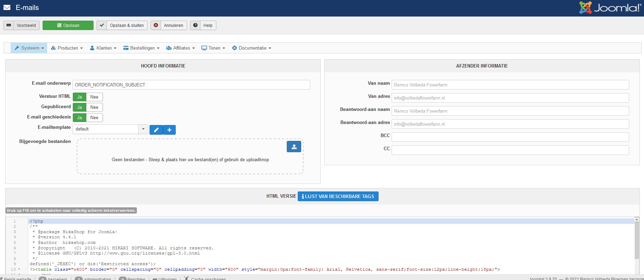Add a new email template with plus icon
Screen dimensions: 644x280
pyautogui.click(x=169, y=130)
